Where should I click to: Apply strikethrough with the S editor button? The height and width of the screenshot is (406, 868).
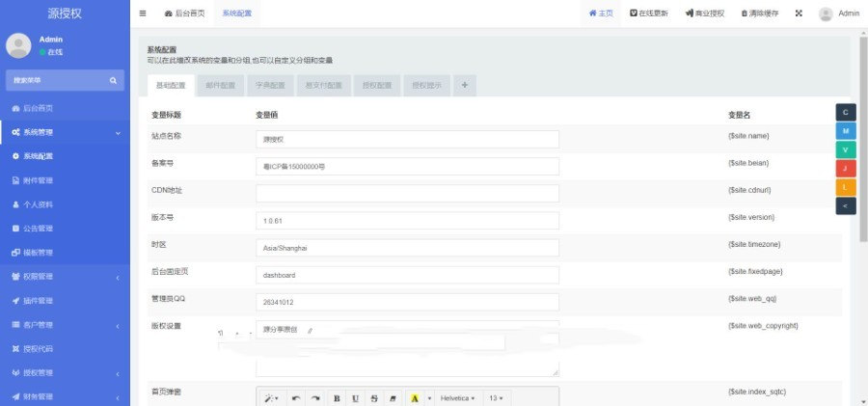pos(374,397)
